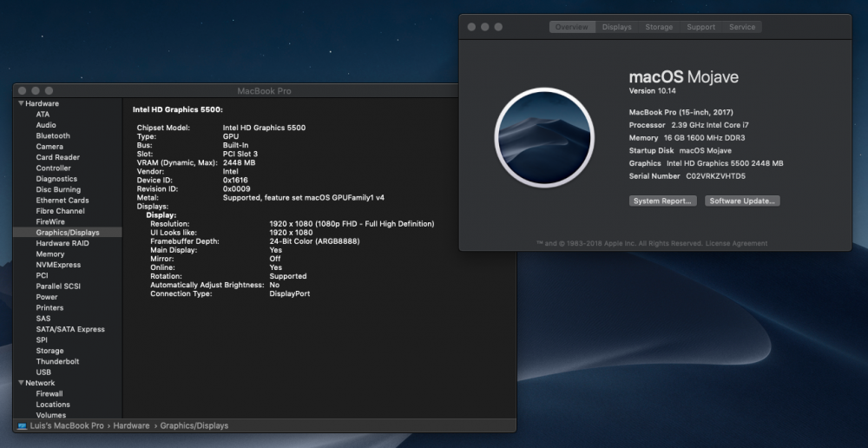The height and width of the screenshot is (448, 868).
Task: Click Graphics/Displays in the bottom path bar
Action: coord(194,425)
